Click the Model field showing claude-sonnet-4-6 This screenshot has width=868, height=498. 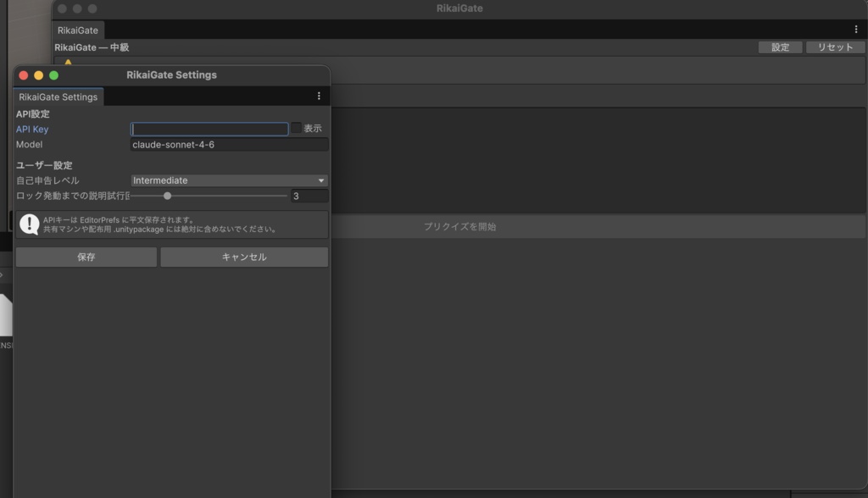229,145
